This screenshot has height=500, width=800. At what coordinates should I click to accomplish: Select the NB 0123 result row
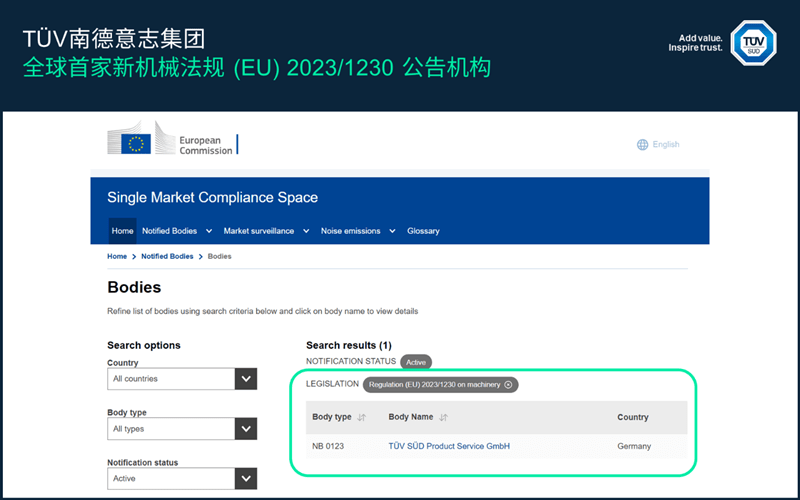[328, 446]
